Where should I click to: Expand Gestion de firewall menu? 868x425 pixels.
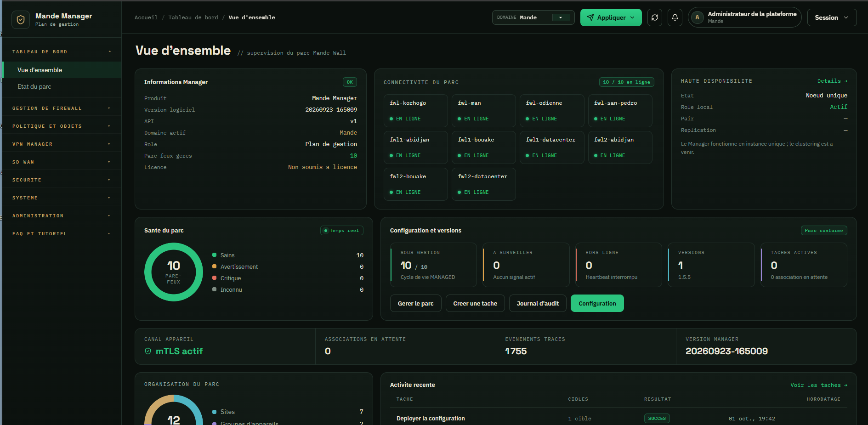click(x=61, y=108)
